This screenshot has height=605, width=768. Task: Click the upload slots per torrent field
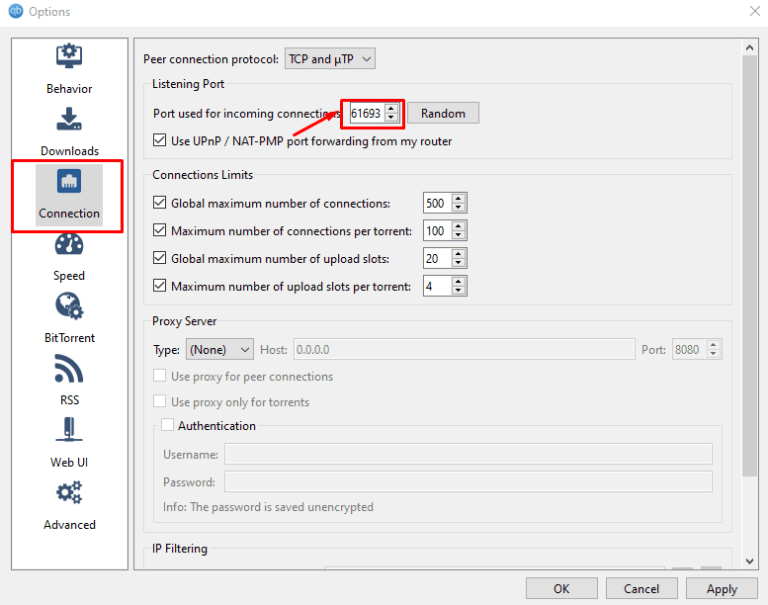(437, 286)
